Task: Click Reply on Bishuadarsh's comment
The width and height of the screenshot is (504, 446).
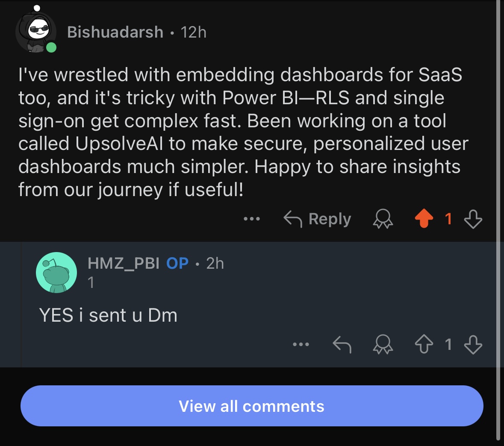Action: click(x=329, y=219)
